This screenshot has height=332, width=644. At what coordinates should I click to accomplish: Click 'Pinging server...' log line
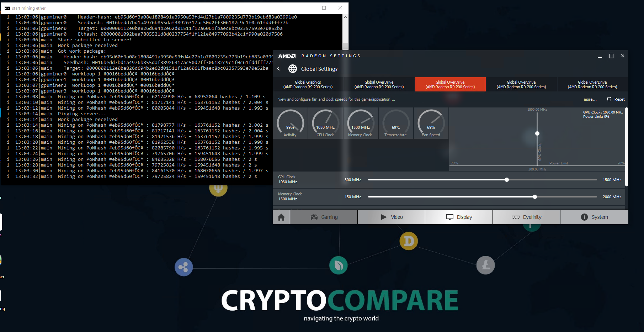[82, 114]
